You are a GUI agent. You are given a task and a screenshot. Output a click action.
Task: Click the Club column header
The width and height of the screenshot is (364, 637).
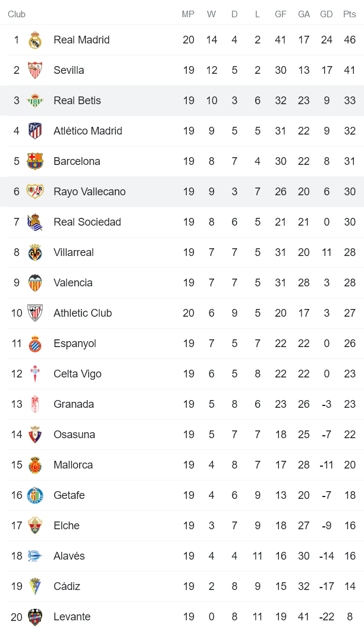tap(17, 14)
